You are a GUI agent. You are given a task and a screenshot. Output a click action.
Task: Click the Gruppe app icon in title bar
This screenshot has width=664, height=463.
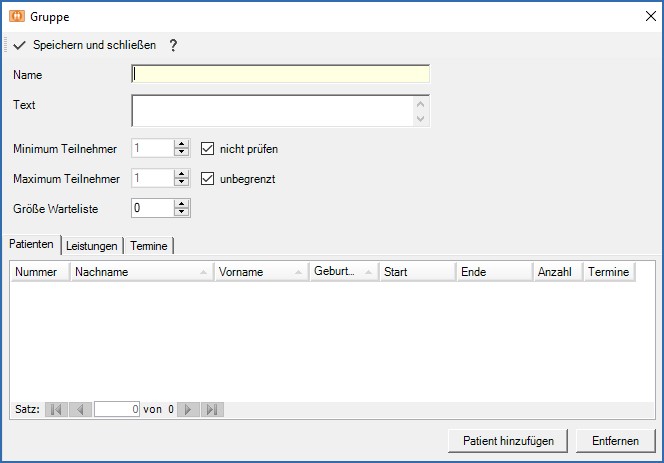pos(15,16)
